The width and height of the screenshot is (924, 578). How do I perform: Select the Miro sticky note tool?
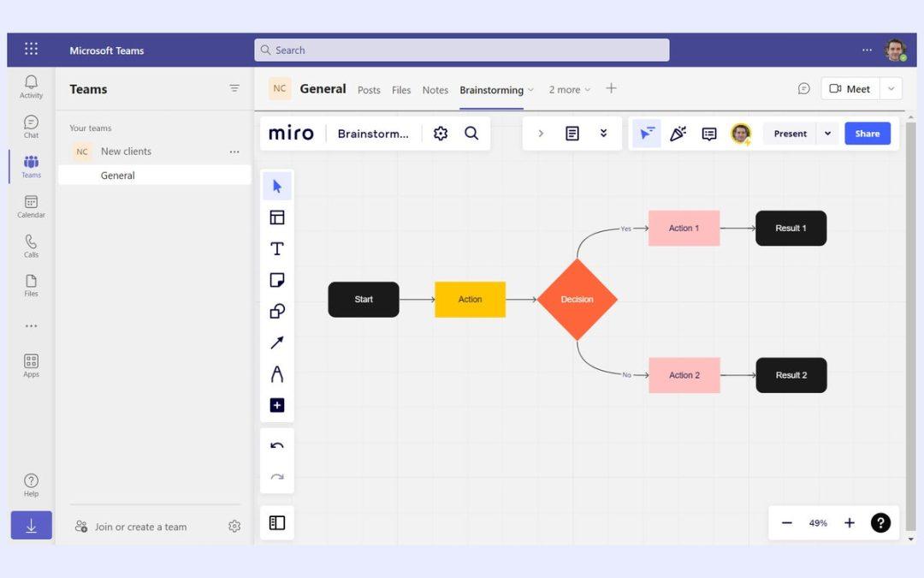click(277, 280)
